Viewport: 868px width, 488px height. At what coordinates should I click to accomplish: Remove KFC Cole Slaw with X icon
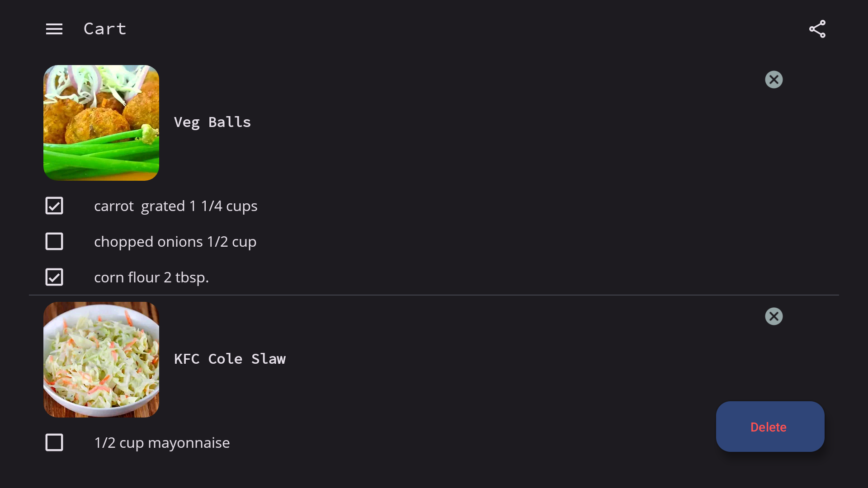coord(774,316)
